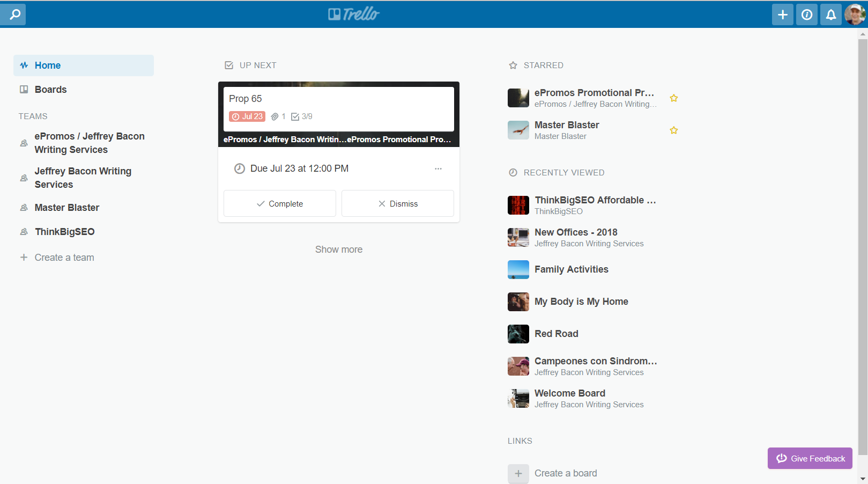Open ePromos / Jeffrey Bacon Writing Services team
The width and height of the screenshot is (868, 484).
(84, 143)
